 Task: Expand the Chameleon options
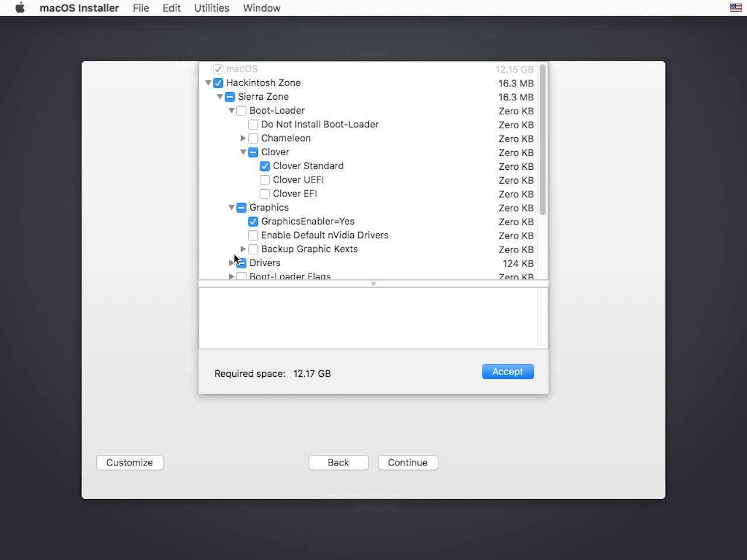point(243,138)
